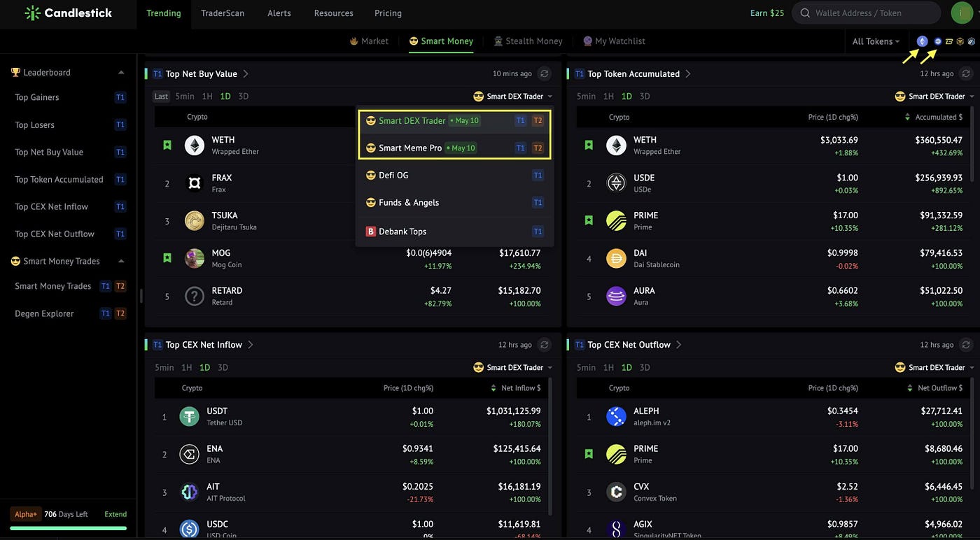Image resolution: width=980 pixels, height=540 pixels.
Task: Click the AIT Protocol icon
Action: coord(189,492)
